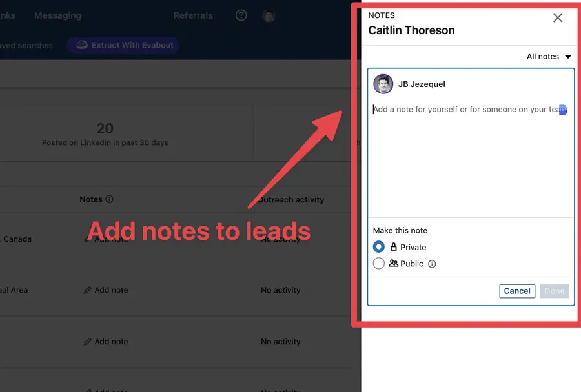This screenshot has width=581, height=392.
Task: Switch to the saved searches tab
Action: [x=26, y=45]
